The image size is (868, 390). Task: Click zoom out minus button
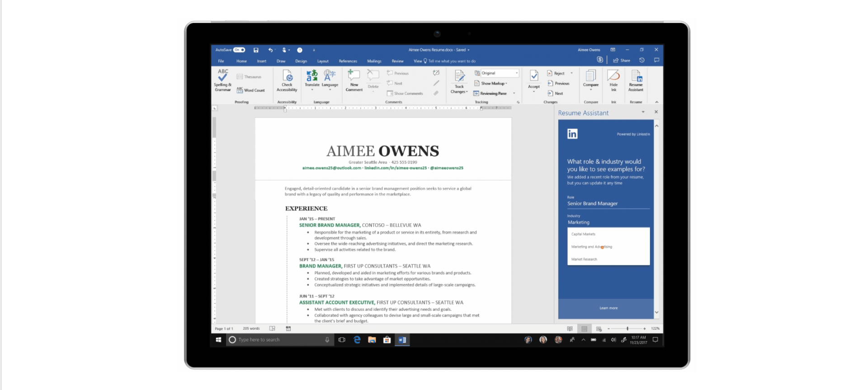[x=609, y=329]
